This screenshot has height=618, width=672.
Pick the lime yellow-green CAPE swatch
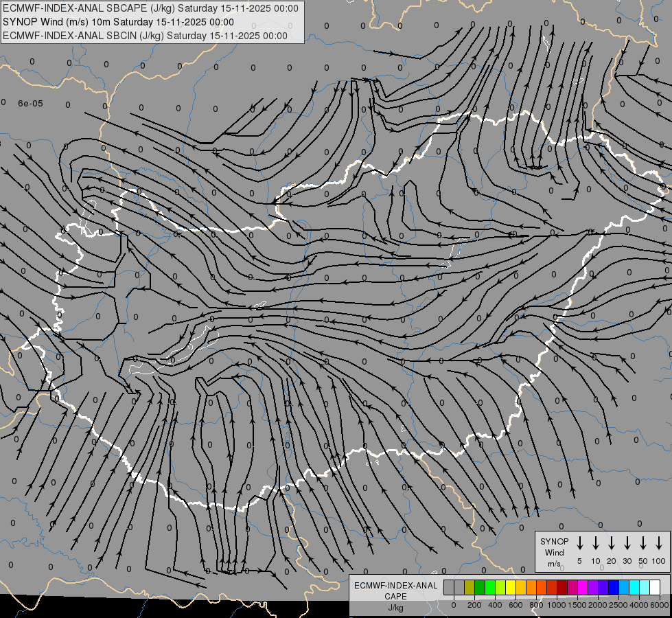tap(500, 587)
